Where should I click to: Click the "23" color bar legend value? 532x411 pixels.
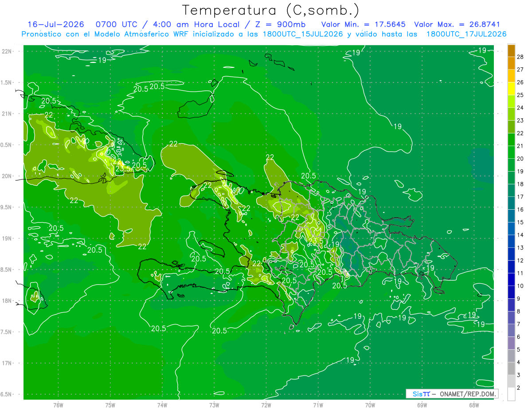click(x=520, y=121)
